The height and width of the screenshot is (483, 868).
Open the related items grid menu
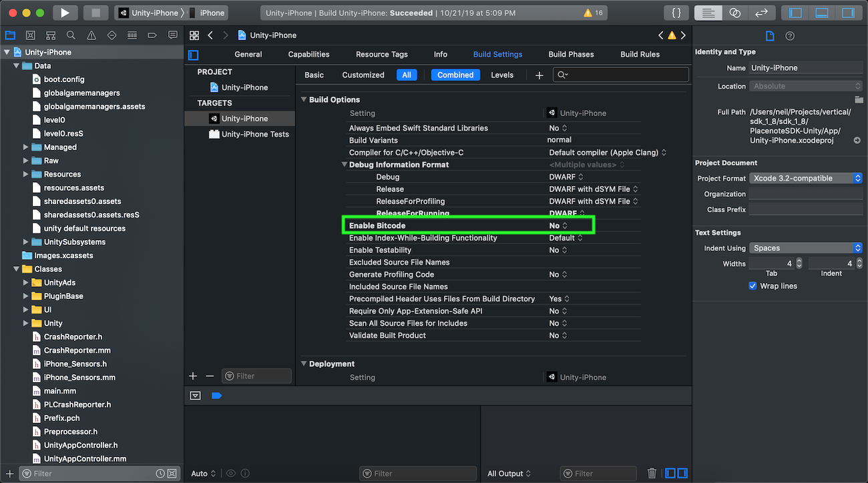coord(194,35)
